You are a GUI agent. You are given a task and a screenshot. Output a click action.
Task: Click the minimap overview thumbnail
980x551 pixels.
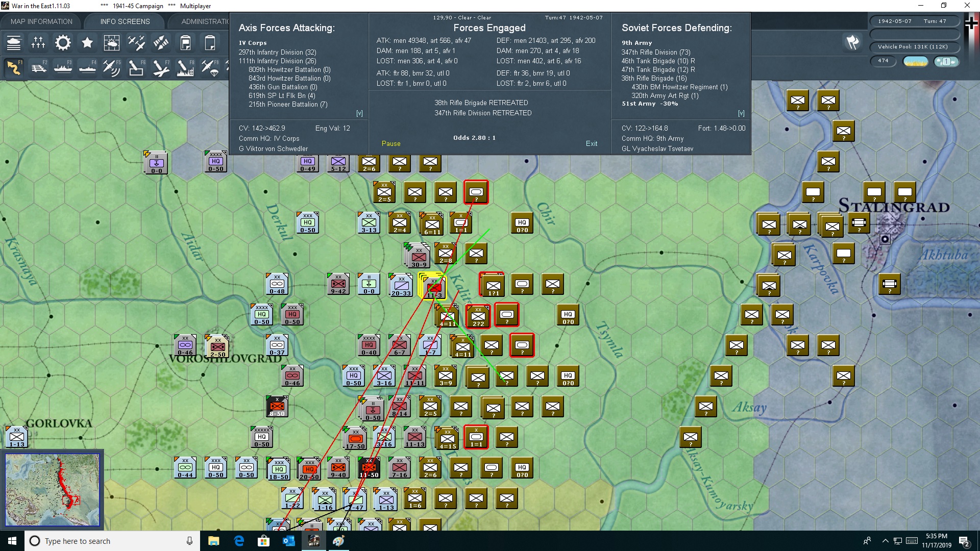click(53, 490)
